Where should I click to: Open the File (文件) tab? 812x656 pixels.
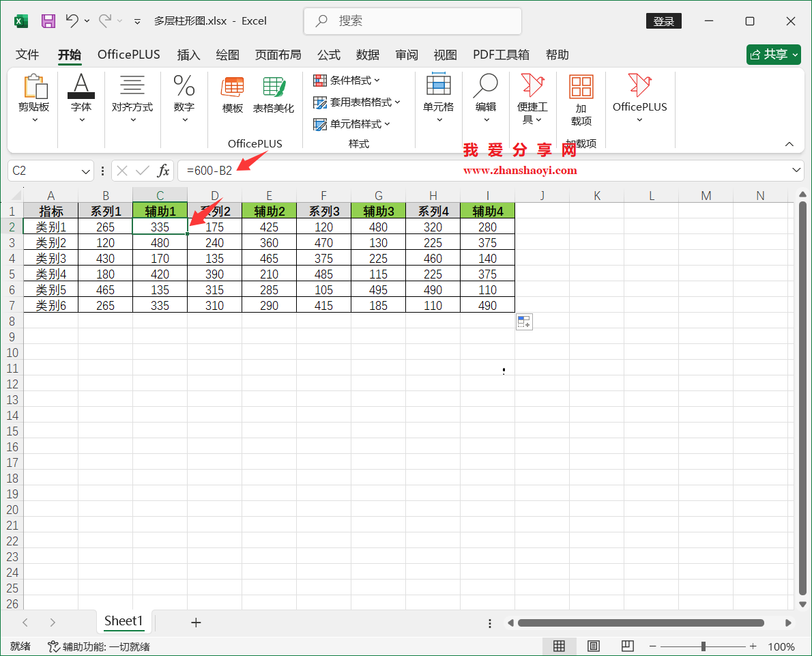click(x=27, y=55)
